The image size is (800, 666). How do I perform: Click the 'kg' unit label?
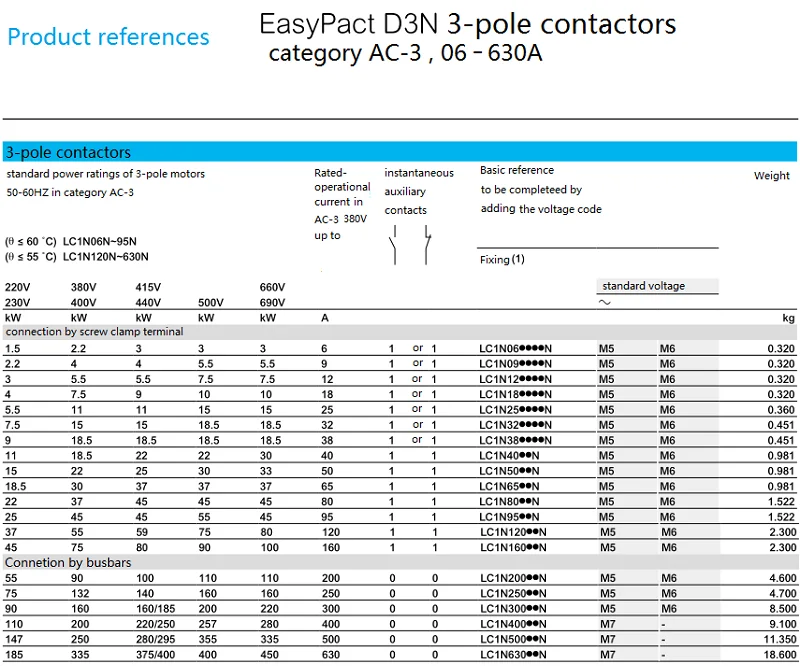tap(789, 318)
